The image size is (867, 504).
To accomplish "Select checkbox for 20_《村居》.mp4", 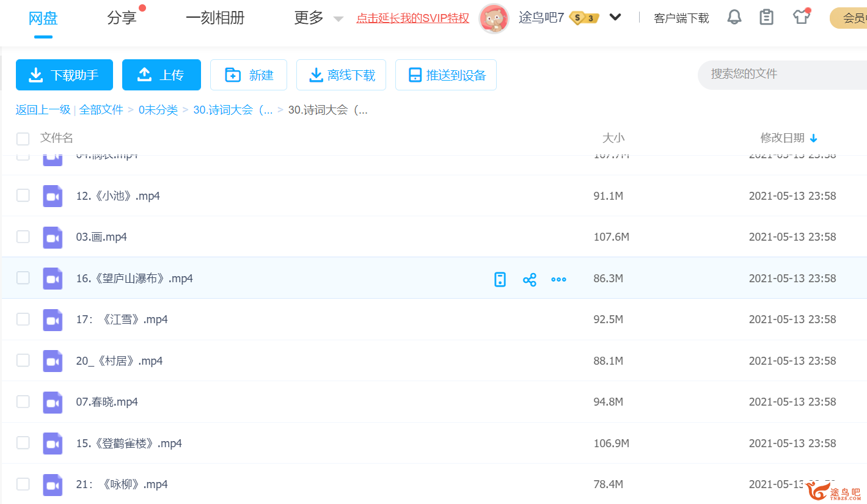I will click(23, 360).
